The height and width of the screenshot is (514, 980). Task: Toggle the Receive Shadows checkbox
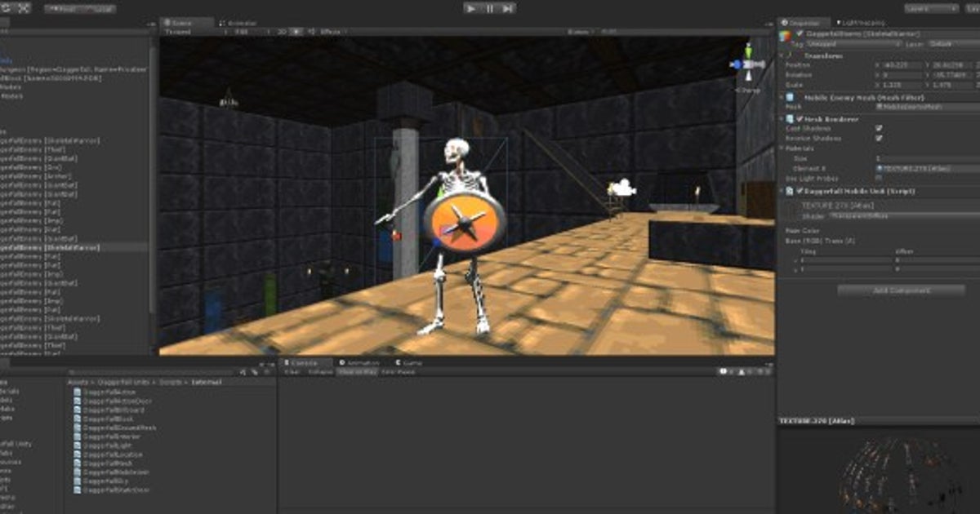(879, 137)
